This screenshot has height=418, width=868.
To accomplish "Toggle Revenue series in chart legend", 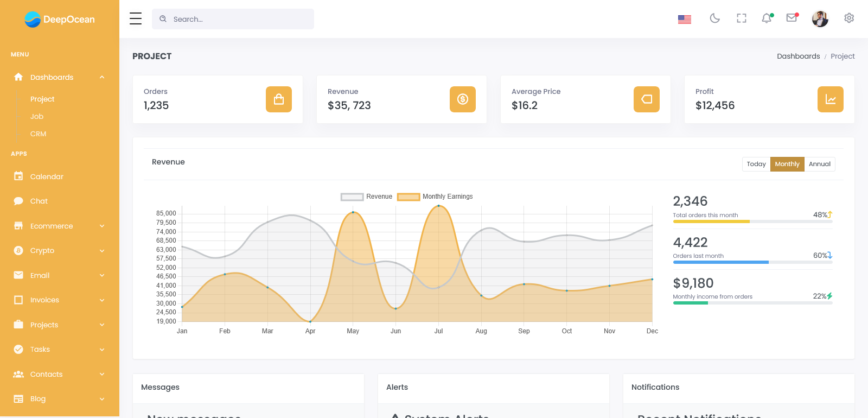I will coord(366,197).
